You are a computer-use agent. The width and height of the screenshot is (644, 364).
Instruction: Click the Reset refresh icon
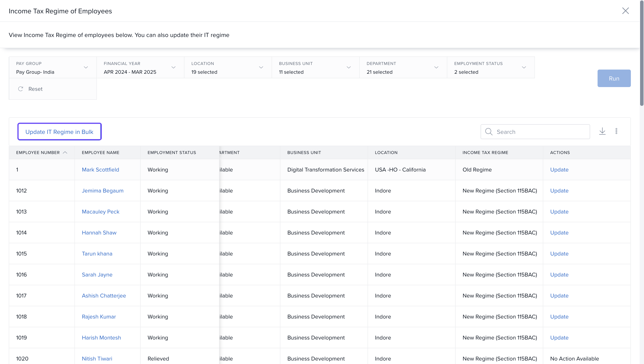click(21, 89)
